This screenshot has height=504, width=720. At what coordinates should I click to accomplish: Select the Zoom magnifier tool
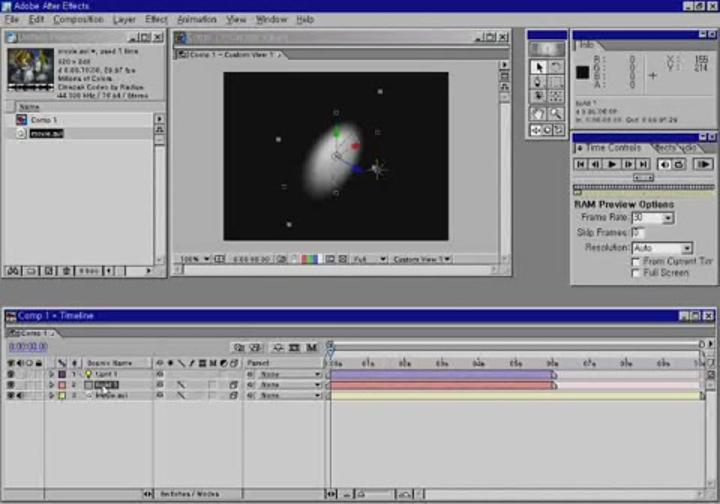point(556,113)
